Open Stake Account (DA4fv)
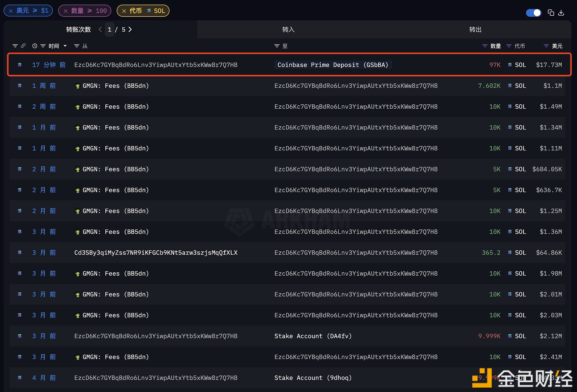 click(x=313, y=336)
